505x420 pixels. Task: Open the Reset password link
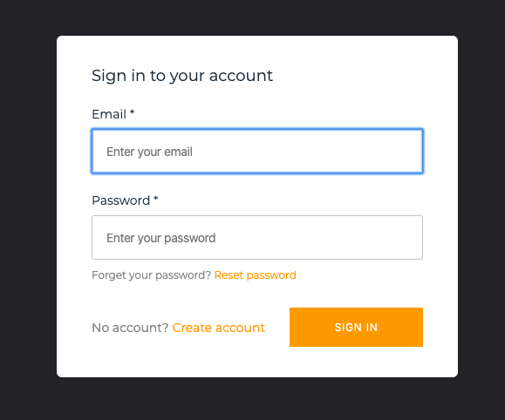pos(255,275)
